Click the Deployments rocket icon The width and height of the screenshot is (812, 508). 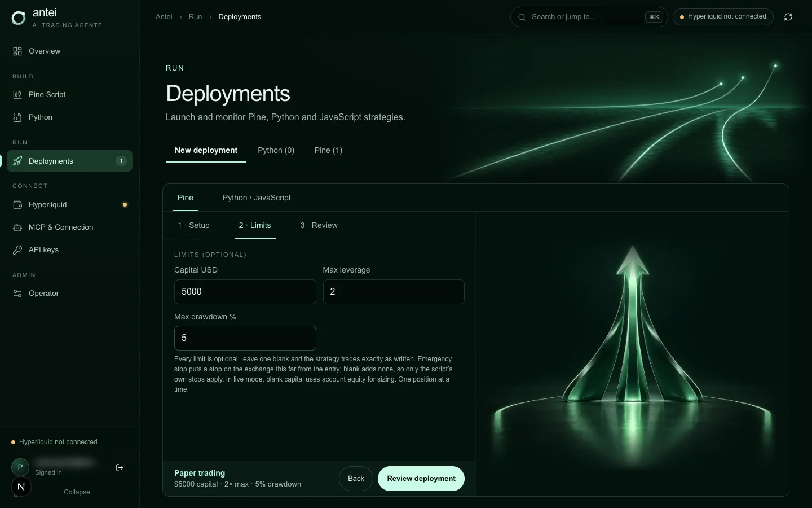[17, 161]
